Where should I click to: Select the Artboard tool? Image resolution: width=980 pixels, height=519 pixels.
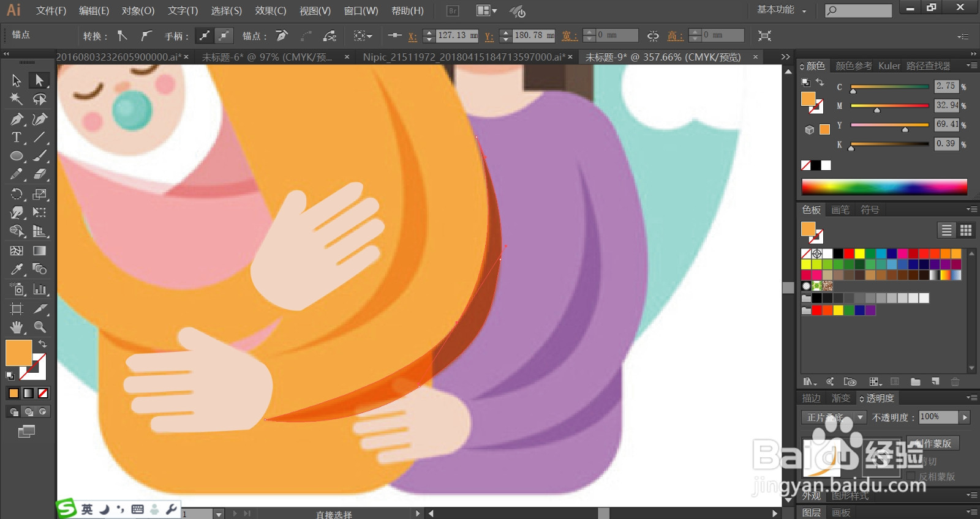(17, 308)
